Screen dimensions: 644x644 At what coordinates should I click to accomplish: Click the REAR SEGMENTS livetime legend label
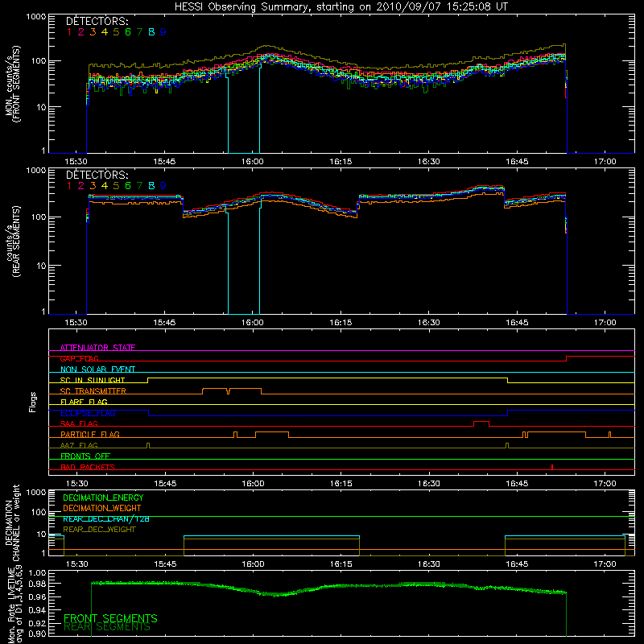107,627
